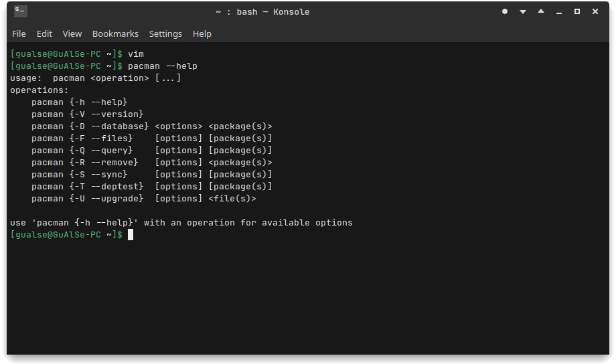Click the '{-U --upgrade}' operation text
This screenshot has width=616, height=364.
coord(106,198)
